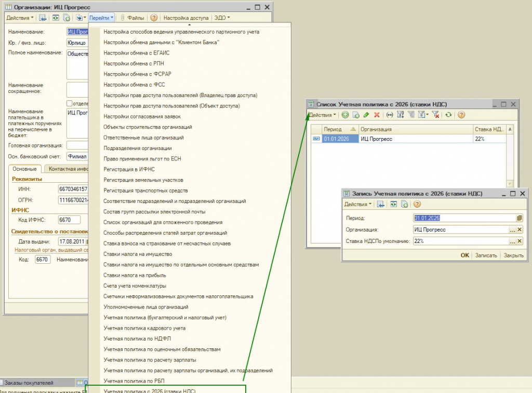
Task: Clear the Организация field with X
Action: [520, 229]
